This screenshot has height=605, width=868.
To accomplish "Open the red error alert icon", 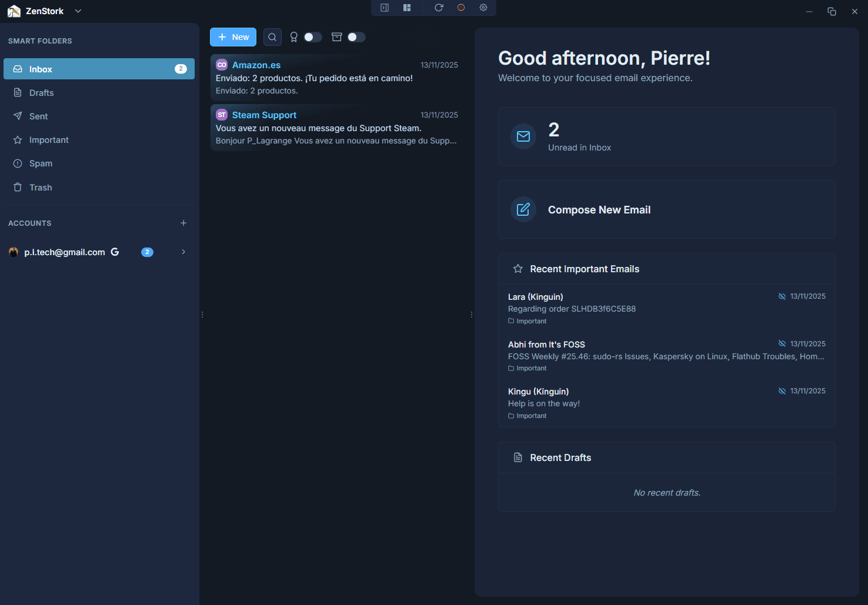I will click(x=461, y=8).
